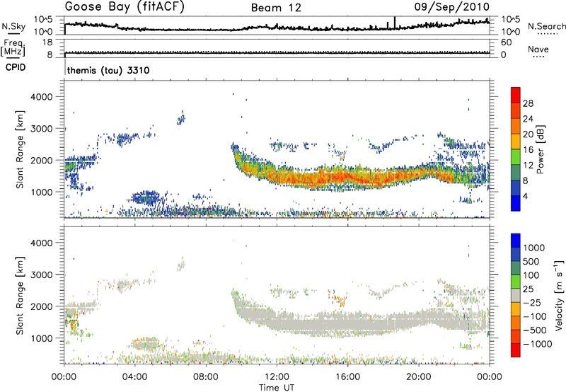Pick the gray Velocity segment between 25 and -25
Screen dimensions: 566x392
click(516, 295)
